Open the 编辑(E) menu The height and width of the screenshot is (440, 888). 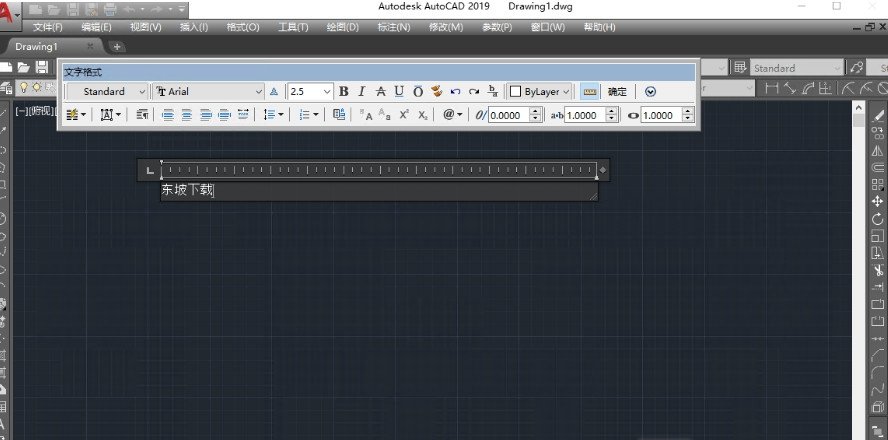pyautogui.click(x=97, y=27)
